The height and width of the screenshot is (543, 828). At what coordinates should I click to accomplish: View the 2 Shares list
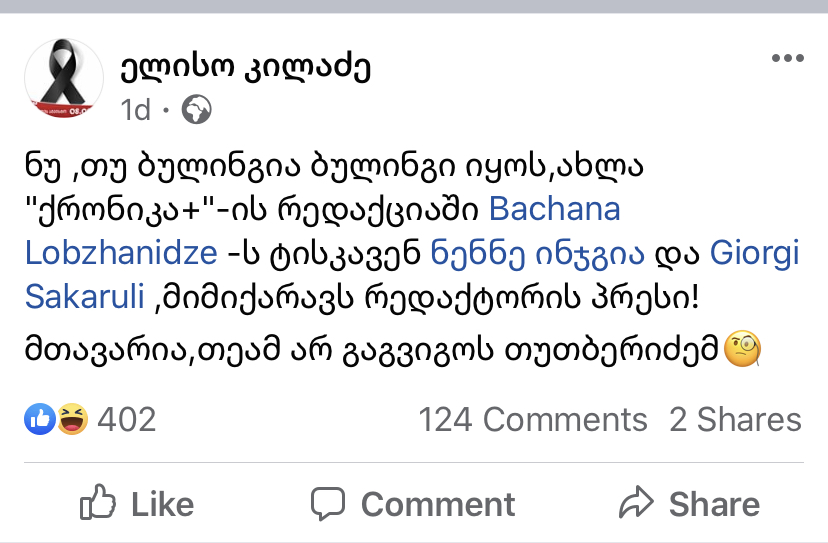click(x=735, y=420)
